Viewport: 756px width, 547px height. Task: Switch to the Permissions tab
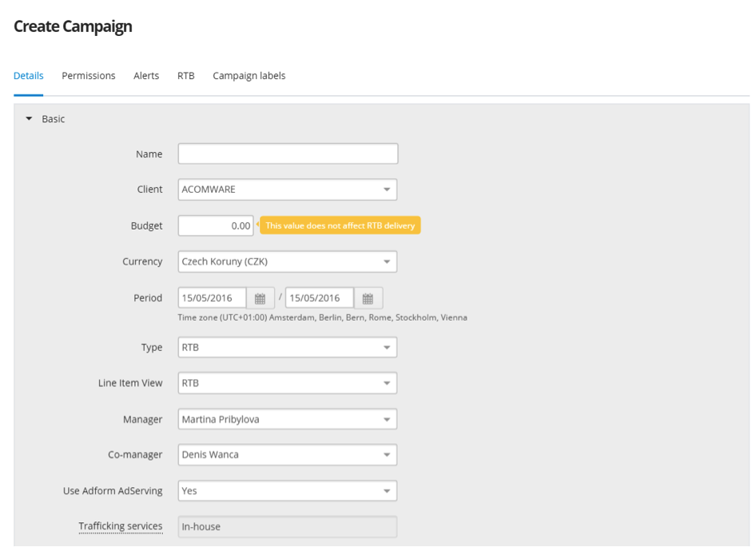point(89,76)
